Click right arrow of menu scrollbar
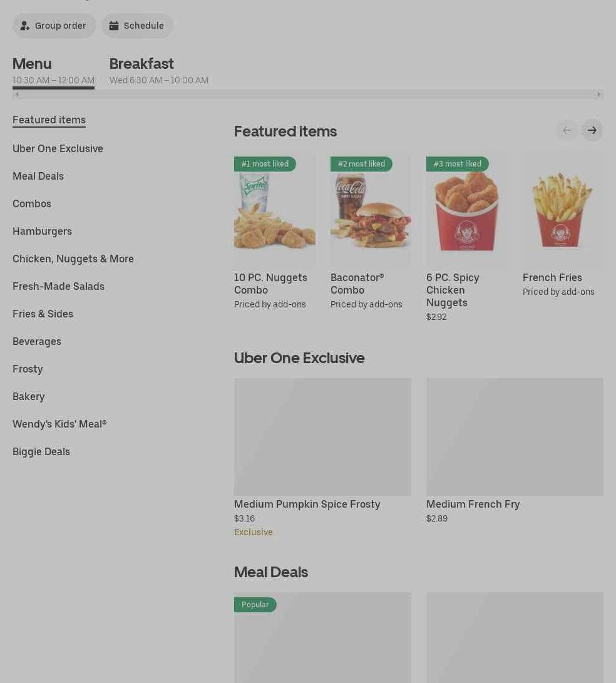The height and width of the screenshot is (683, 616). coord(598,94)
